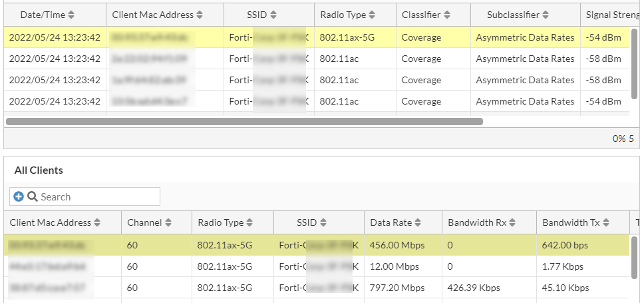Sort upper table by Client Mac Address
The image size is (644, 303).
(200, 15)
